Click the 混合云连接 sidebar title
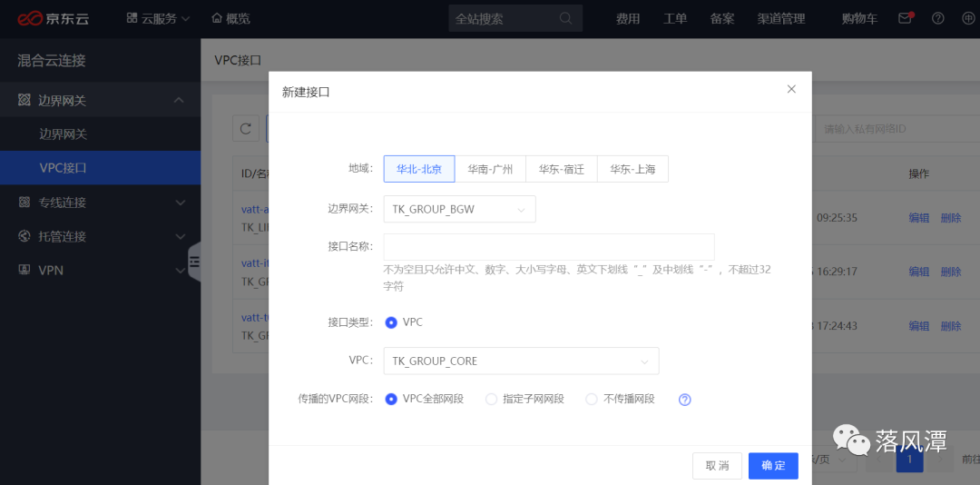The height and width of the screenshot is (485, 980). point(51,60)
